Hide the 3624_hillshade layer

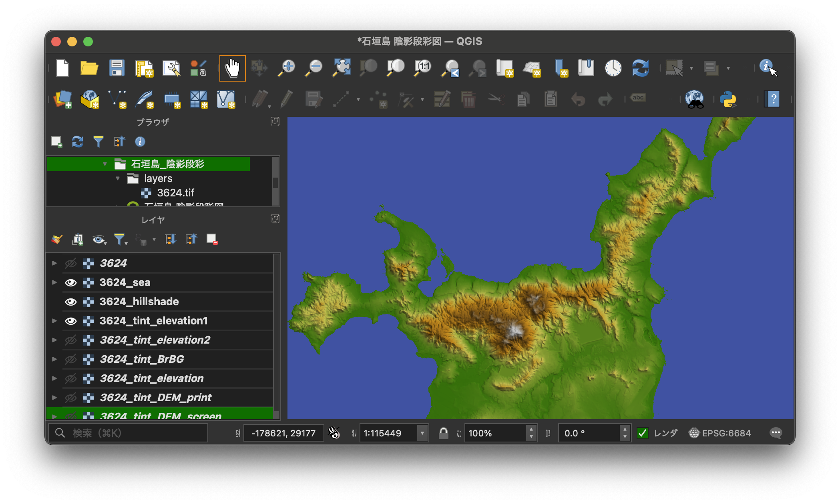(x=71, y=302)
